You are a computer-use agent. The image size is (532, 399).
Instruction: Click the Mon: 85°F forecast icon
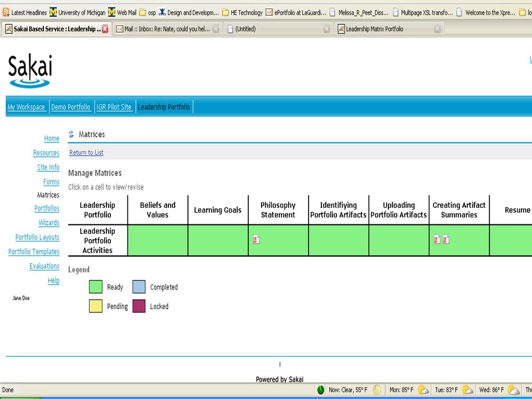point(423,390)
